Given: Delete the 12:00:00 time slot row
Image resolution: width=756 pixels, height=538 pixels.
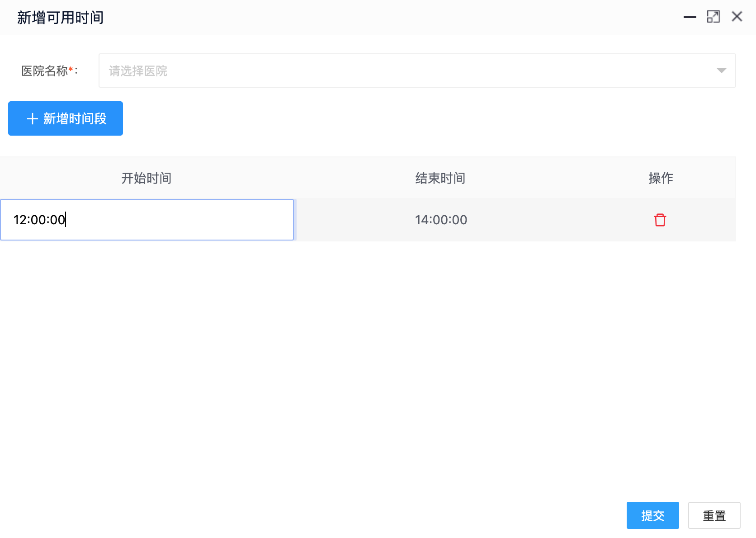Looking at the screenshot, I should (x=660, y=220).
